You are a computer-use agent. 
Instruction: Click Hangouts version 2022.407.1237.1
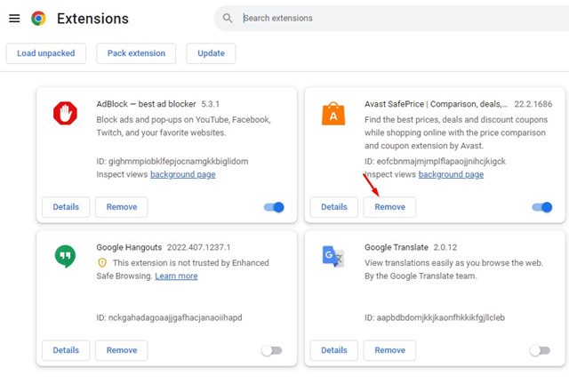click(x=199, y=247)
